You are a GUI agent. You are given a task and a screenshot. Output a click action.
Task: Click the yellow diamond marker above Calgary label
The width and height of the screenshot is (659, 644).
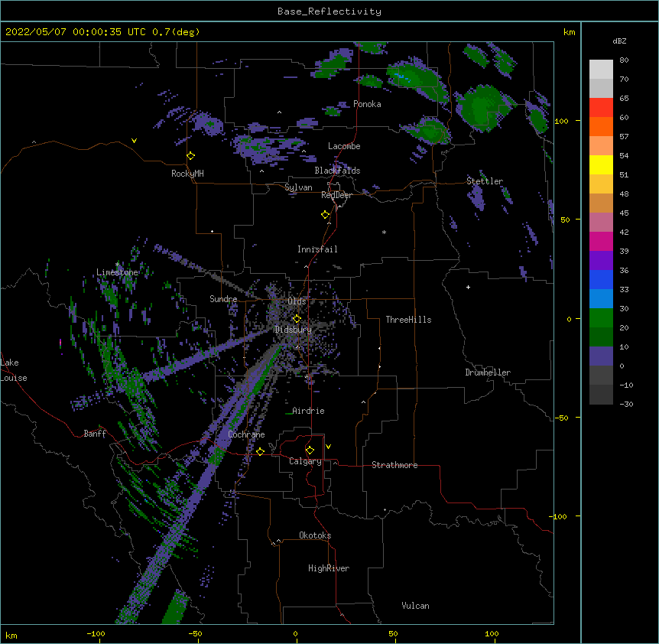[x=310, y=450]
